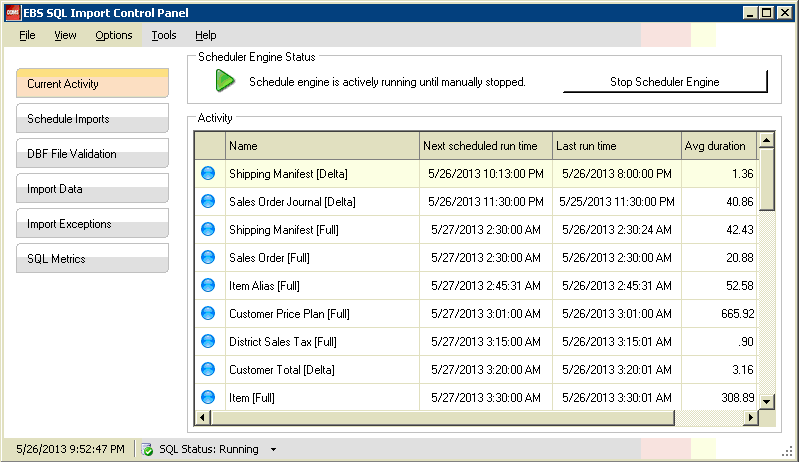The width and height of the screenshot is (799, 462).
Task: Click average duration value 665.92
Action: coord(737,314)
